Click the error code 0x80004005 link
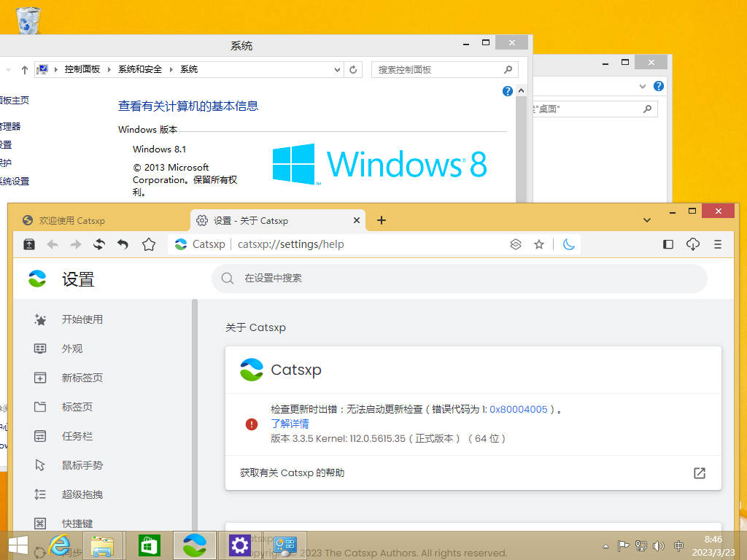747x560 pixels. pyautogui.click(x=519, y=410)
